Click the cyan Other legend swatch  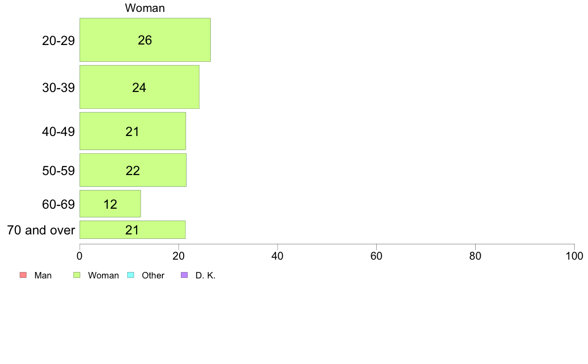[130, 275]
